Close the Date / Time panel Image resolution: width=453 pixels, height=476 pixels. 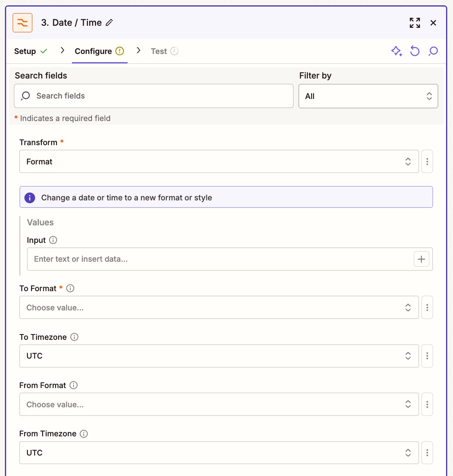click(433, 23)
